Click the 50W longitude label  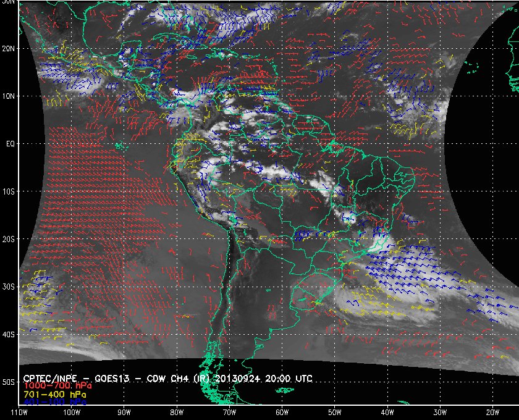coord(335,413)
